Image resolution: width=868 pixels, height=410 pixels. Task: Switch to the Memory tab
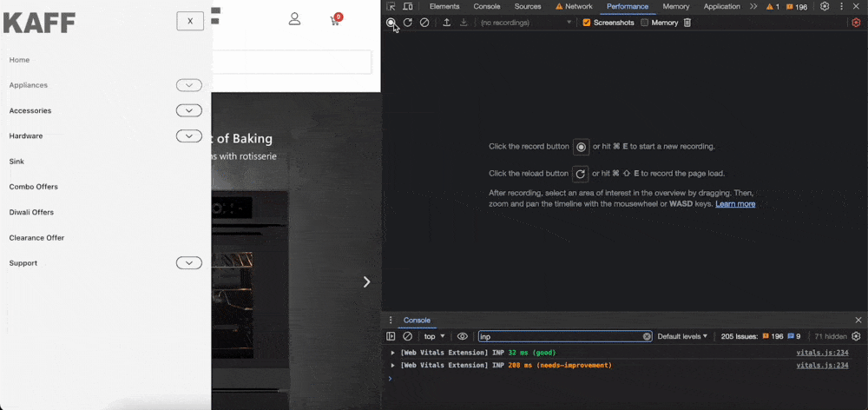(676, 7)
